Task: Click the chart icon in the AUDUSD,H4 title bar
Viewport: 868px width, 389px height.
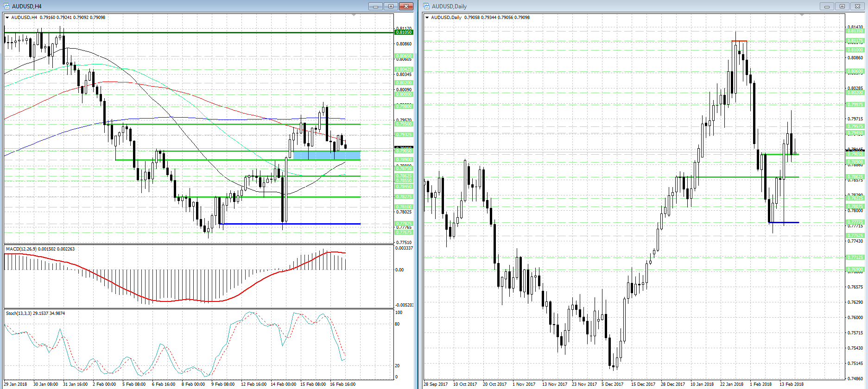Action: [x=7, y=6]
